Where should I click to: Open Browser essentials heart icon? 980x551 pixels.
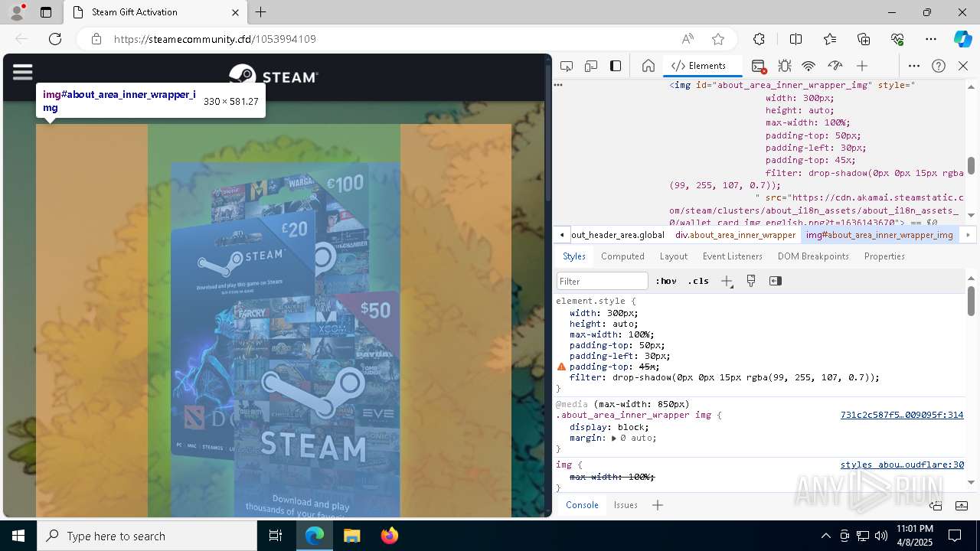(x=897, y=39)
